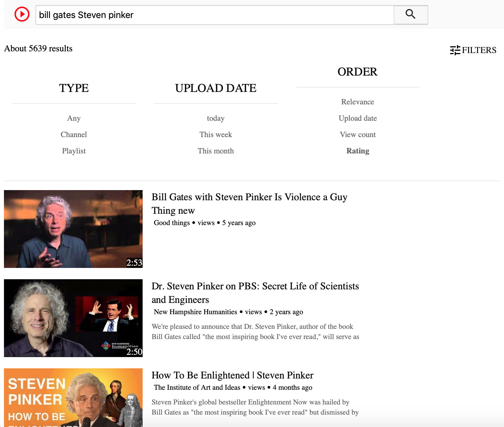Open title 'Dr. Steven Pinker on PBS' video
The height and width of the screenshot is (427, 504).
point(255,293)
